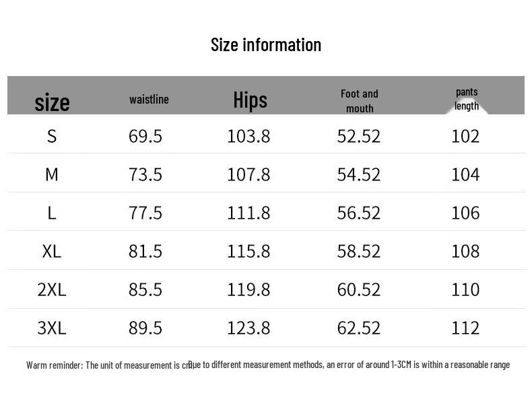Select the 2XL size row label
This screenshot has width=532, height=399.
pos(52,290)
